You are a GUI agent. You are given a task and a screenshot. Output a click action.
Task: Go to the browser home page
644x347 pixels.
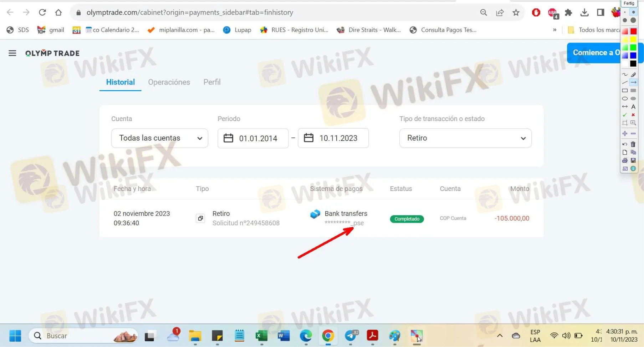[58, 12]
